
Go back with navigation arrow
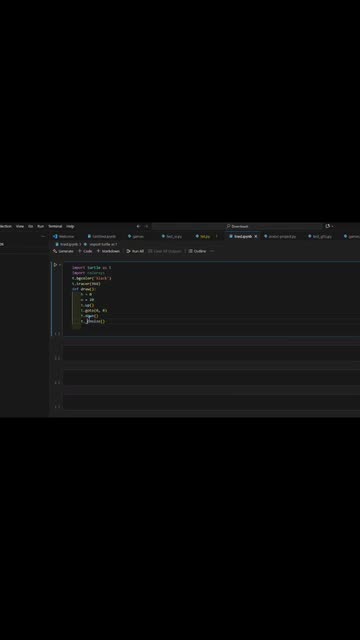[x=138, y=226]
